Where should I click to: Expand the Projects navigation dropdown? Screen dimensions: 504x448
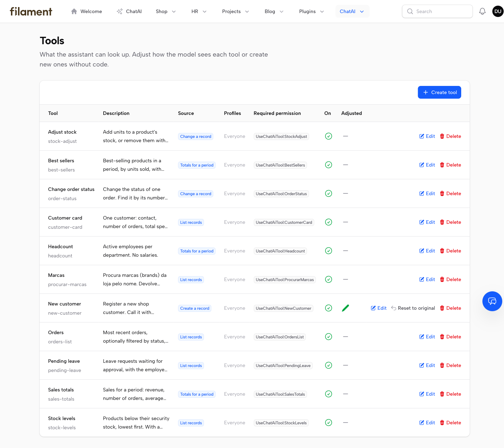[236, 11]
